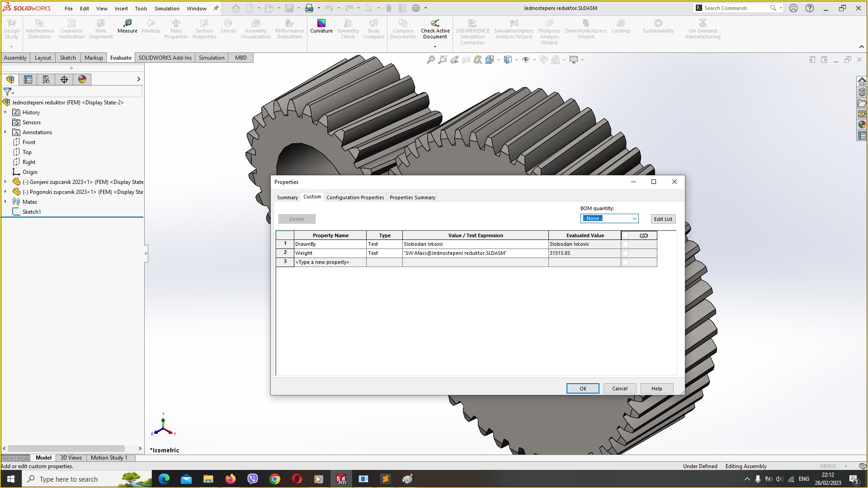
Task: Expand the Annotations tree item
Action: [5, 132]
